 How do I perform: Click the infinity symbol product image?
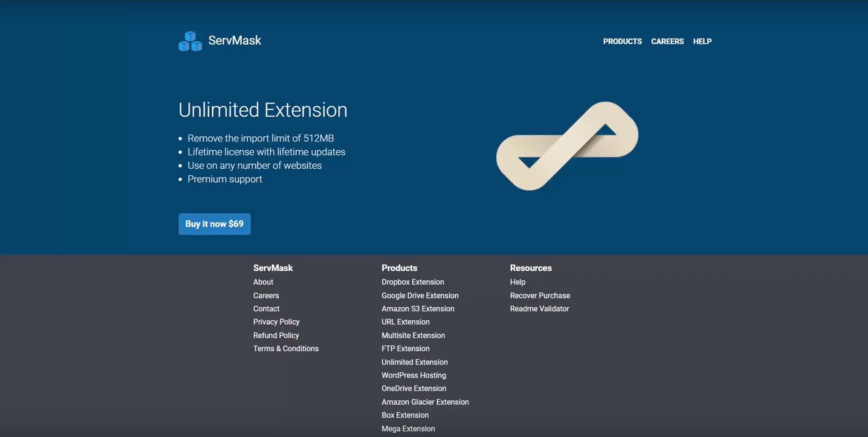[567, 146]
